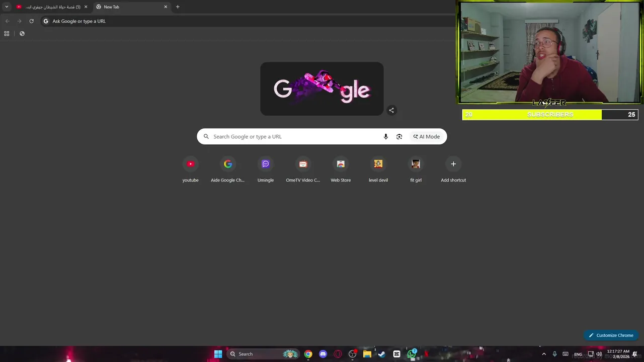Focus the address bar

click(x=247, y=21)
